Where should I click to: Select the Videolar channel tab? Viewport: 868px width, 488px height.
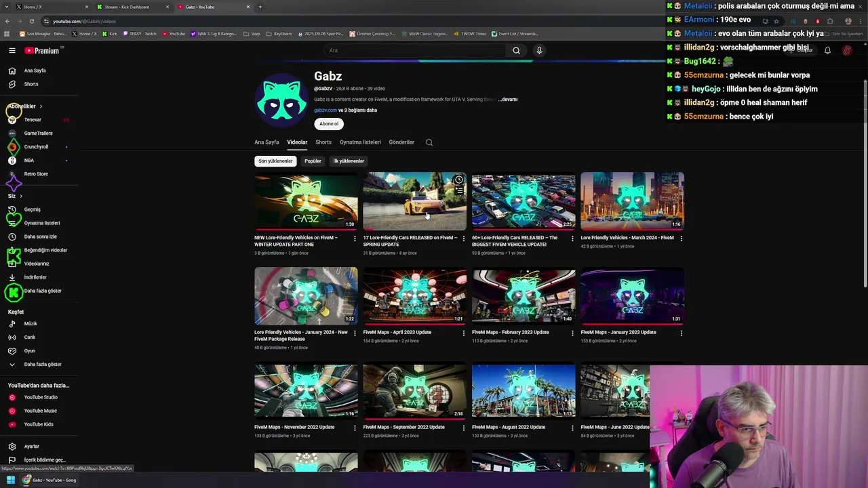click(297, 142)
